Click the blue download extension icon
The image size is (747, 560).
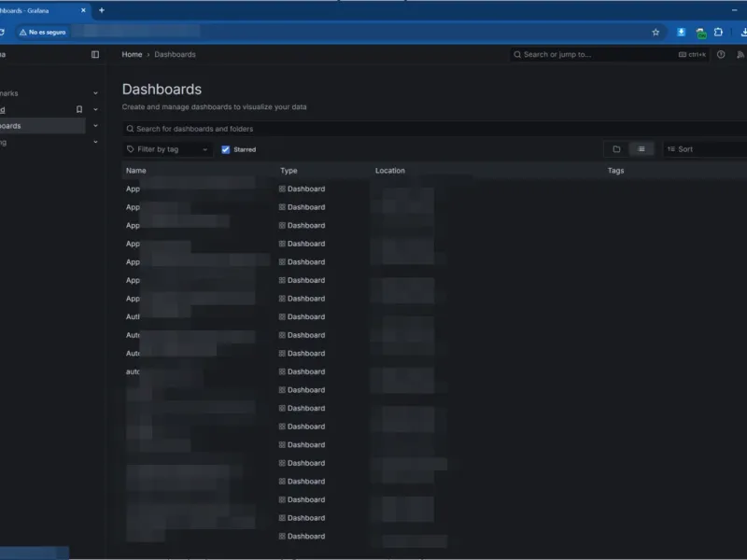click(x=682, y=33)
